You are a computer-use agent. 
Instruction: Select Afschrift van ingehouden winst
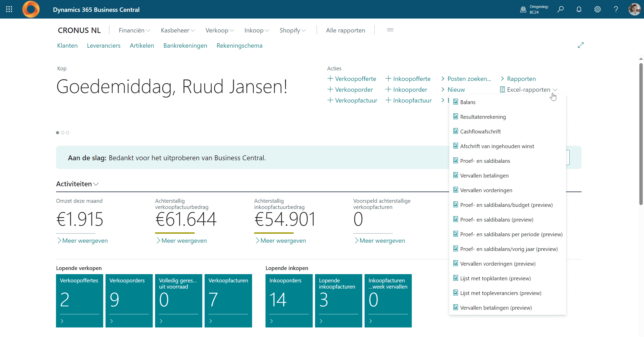tap(507, 146)
